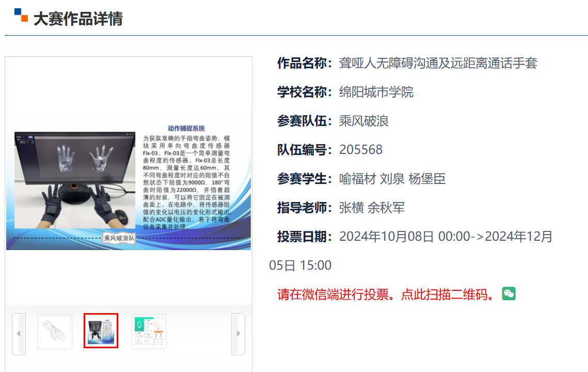Click the left arrow of thumbnail carousel
The height and width of the screenshot is (372, 588).
click(19, 334)
